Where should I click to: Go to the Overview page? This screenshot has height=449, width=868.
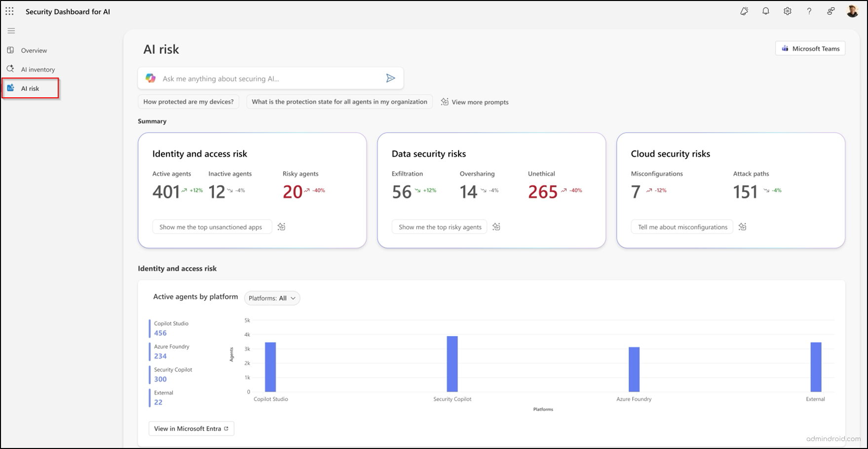34,50
